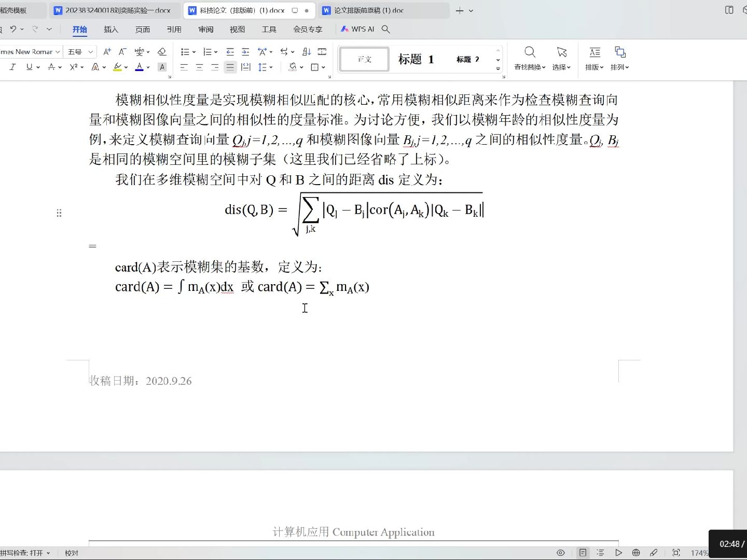Clear formatting with the eraser icon
Viewport: 747px width, 560px height.
point(162,52)
